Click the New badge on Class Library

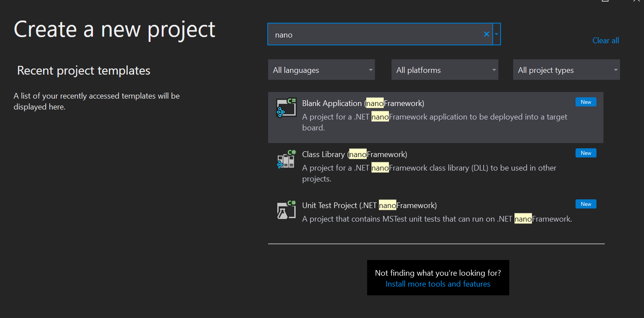tap(586, 153)
